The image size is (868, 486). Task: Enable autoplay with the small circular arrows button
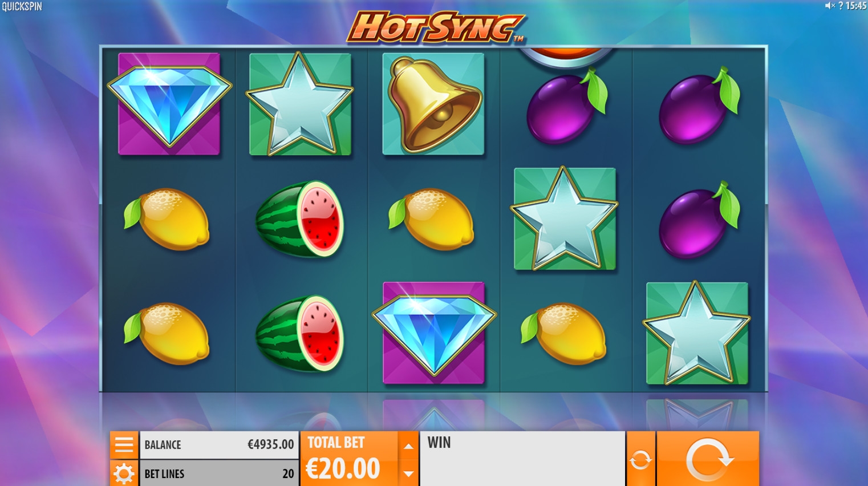click(x=640, y=459)
